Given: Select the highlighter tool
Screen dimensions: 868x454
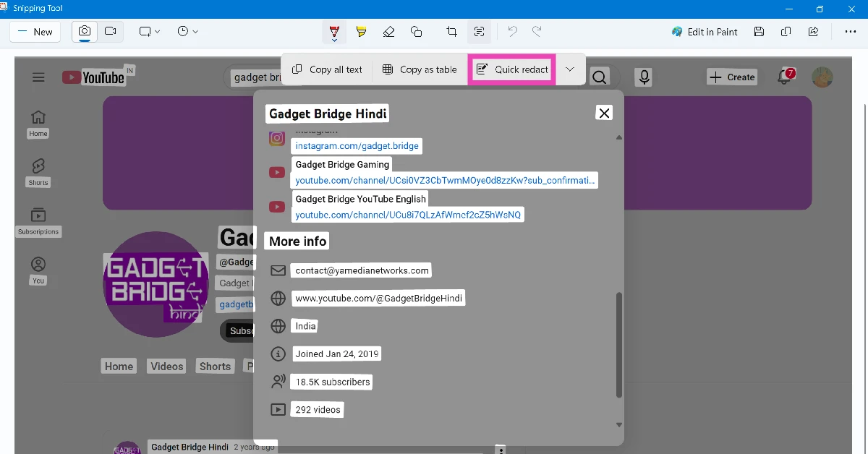Looking at the screenshot, I should [x=361, y=32].
